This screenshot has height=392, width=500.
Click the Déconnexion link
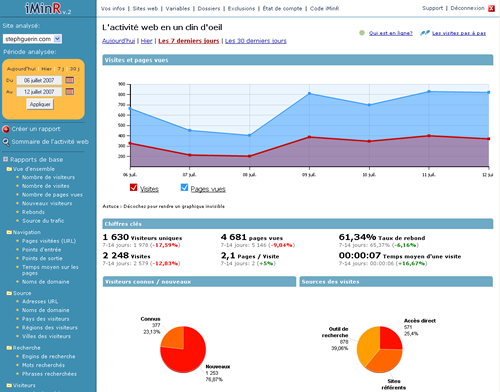[468, 8]
